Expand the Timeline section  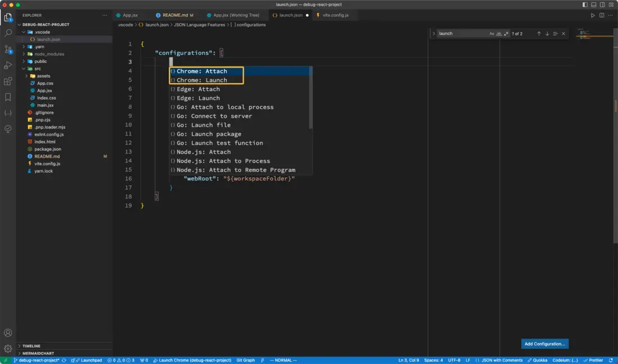[32, 346]
